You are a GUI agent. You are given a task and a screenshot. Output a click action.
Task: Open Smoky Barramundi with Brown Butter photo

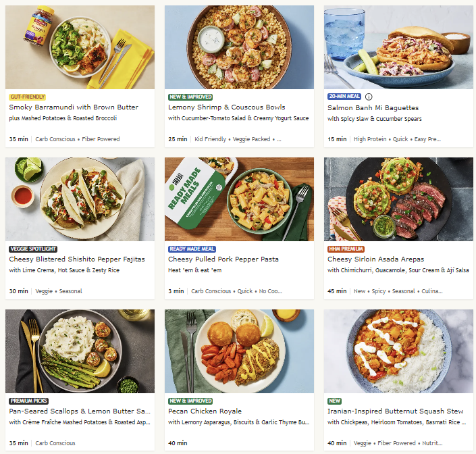click(x=80, y=47)
